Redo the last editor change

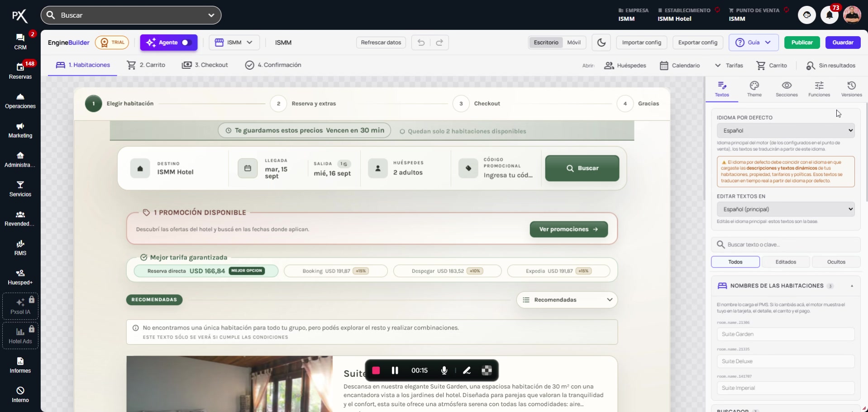[x=439, y=43]
